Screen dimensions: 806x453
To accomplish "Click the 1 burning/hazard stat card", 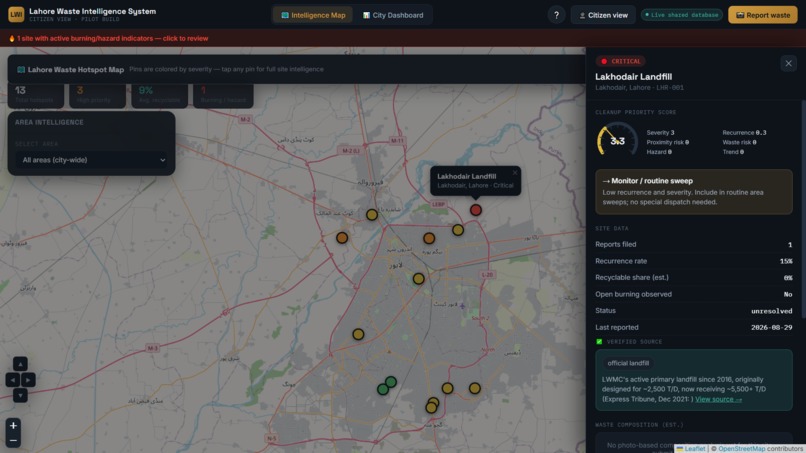I will [x=223, y=95].
